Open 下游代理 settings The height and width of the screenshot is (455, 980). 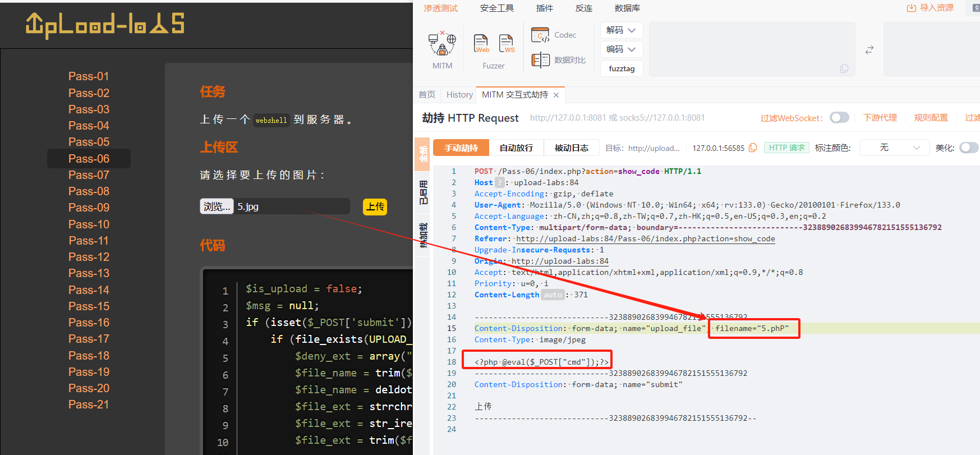880,117
